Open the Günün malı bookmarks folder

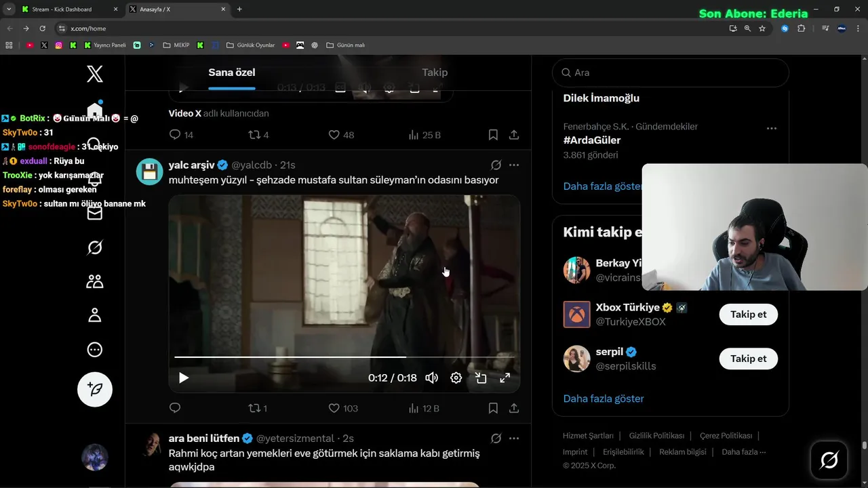(345, 45)
